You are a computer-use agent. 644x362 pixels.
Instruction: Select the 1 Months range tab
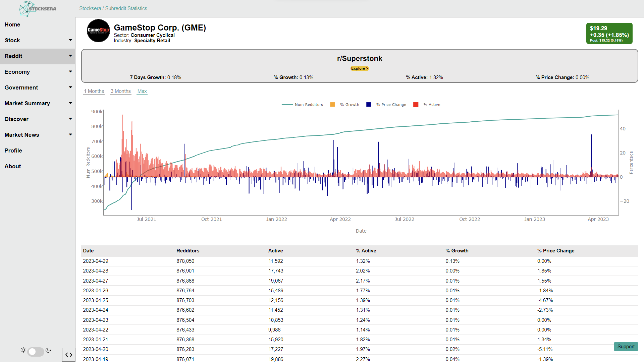click(94, 91)
